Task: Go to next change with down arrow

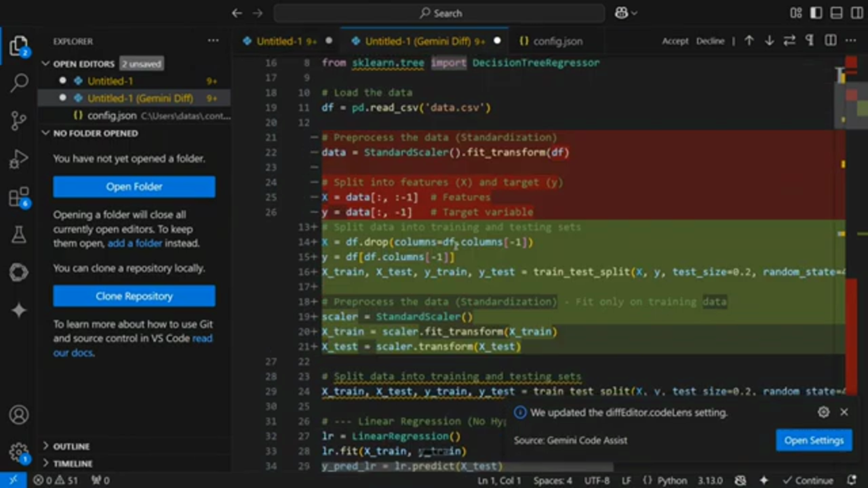Action: pos(769,41)
